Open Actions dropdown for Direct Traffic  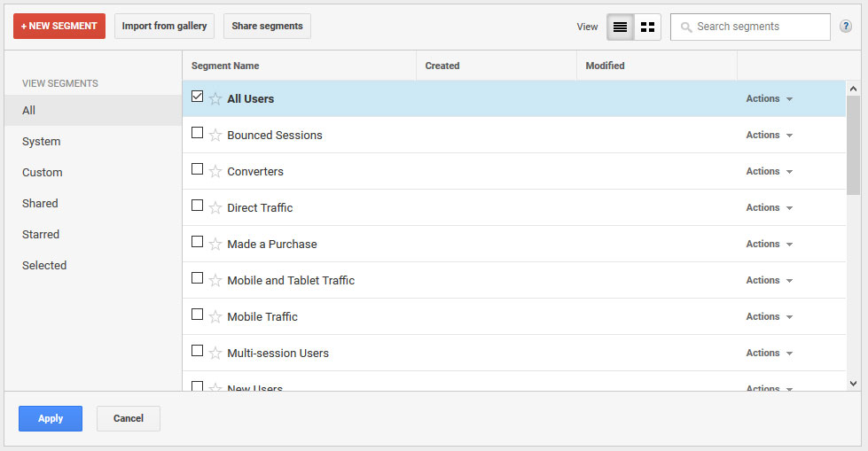point(770,207)
